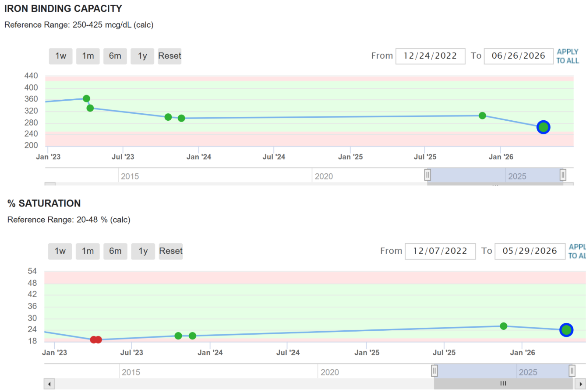Select 1m range for Iron Binding Capacity chart
The width and height of the screenshot is (586, 392).
(x=88, y=56)
